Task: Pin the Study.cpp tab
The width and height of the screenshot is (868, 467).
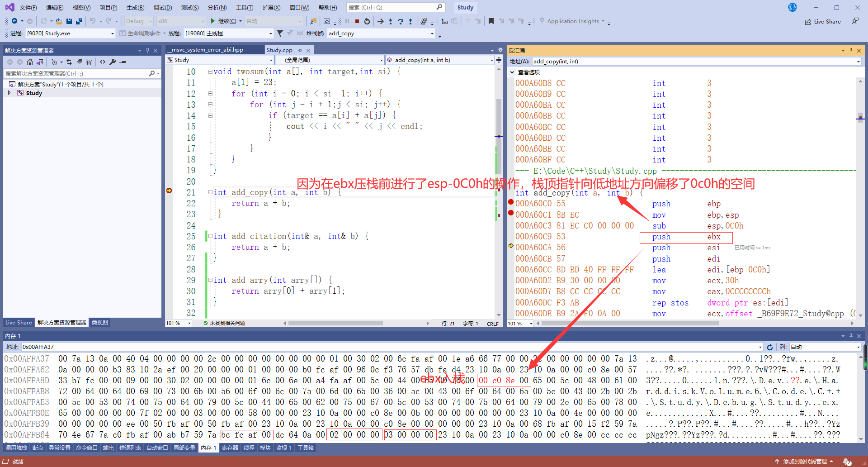Action: pos(300,50)
